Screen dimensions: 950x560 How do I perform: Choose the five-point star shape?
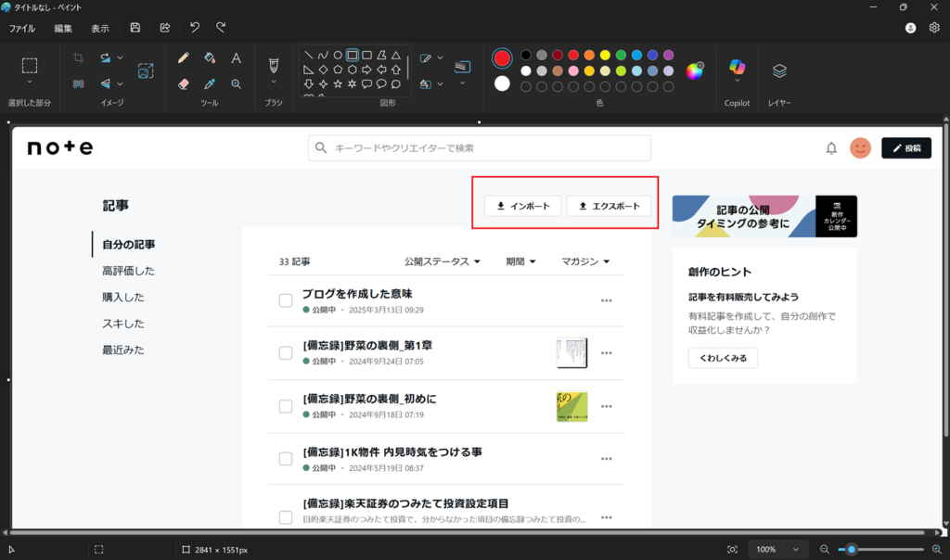point(338,83)
